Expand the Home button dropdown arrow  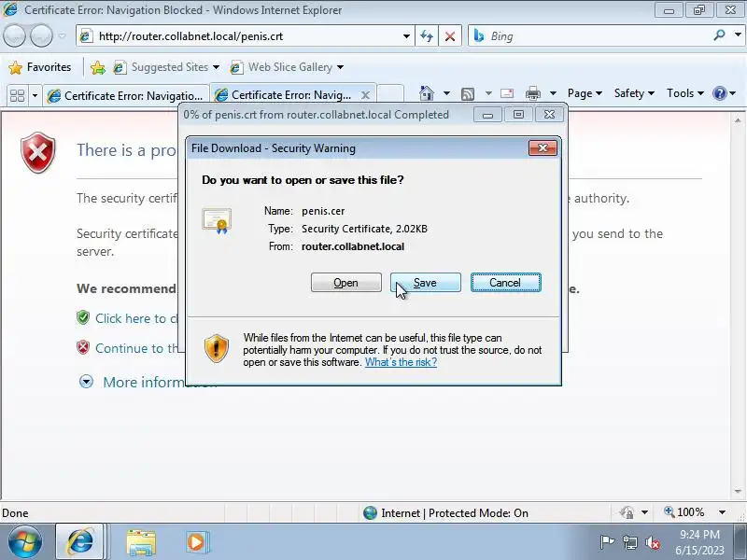click(446, 93)
